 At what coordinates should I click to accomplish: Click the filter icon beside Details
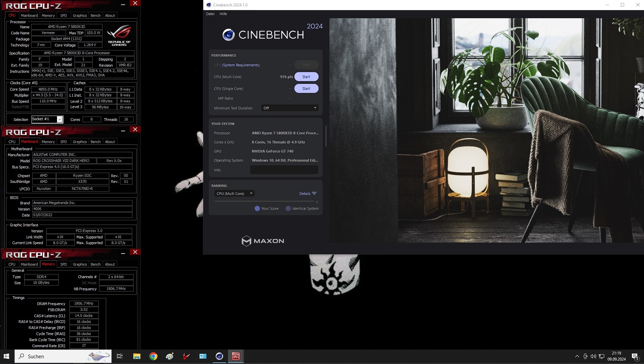314,194
